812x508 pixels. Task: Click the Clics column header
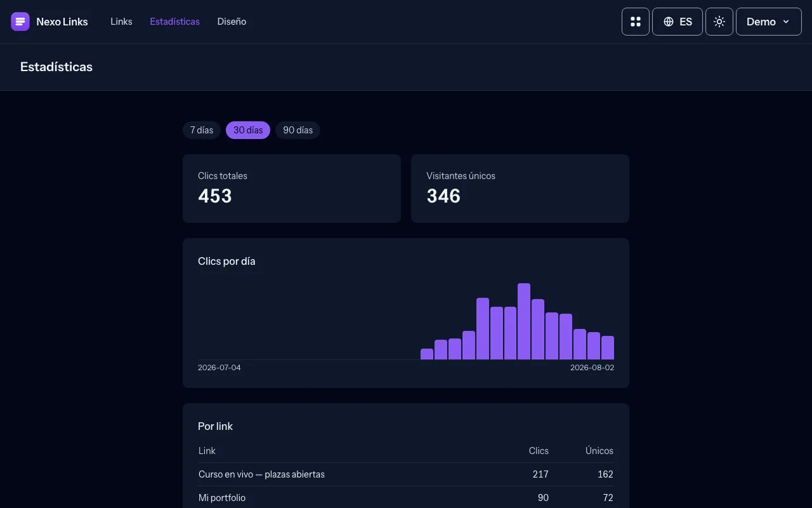539,451
